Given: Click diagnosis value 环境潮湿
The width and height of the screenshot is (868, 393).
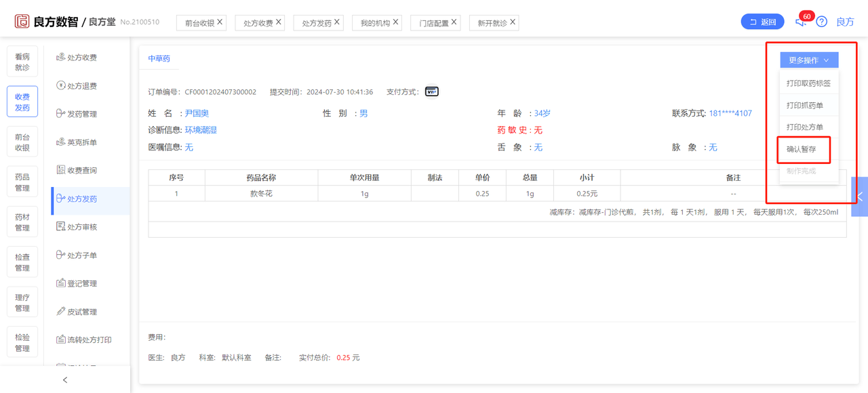Looking at the screenshot, I should coord(201,129).
